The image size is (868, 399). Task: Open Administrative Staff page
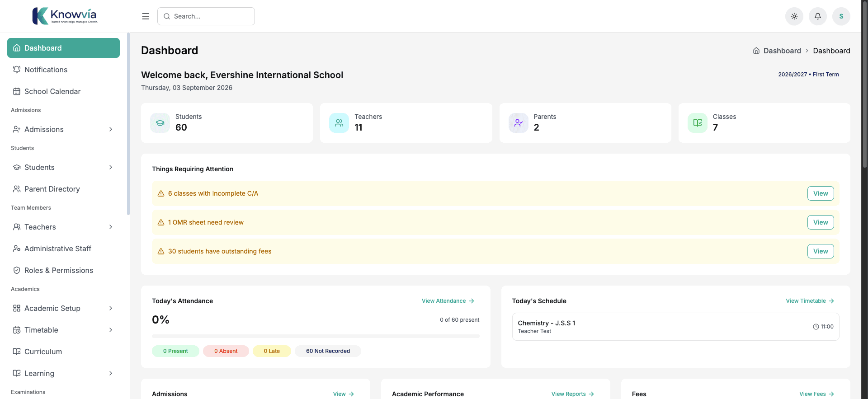(x=63, y=249)
